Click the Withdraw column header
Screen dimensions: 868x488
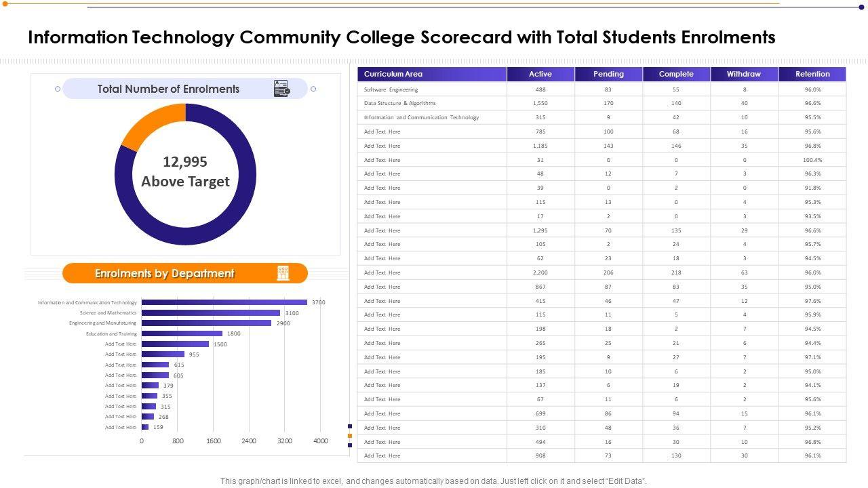(744, 75)
